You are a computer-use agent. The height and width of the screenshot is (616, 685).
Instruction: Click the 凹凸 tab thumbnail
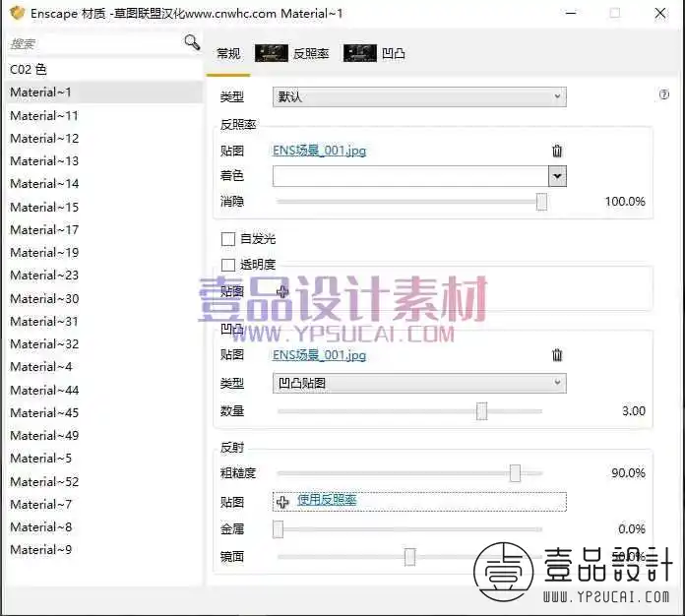pyautogui.click(x=360, y=53)
